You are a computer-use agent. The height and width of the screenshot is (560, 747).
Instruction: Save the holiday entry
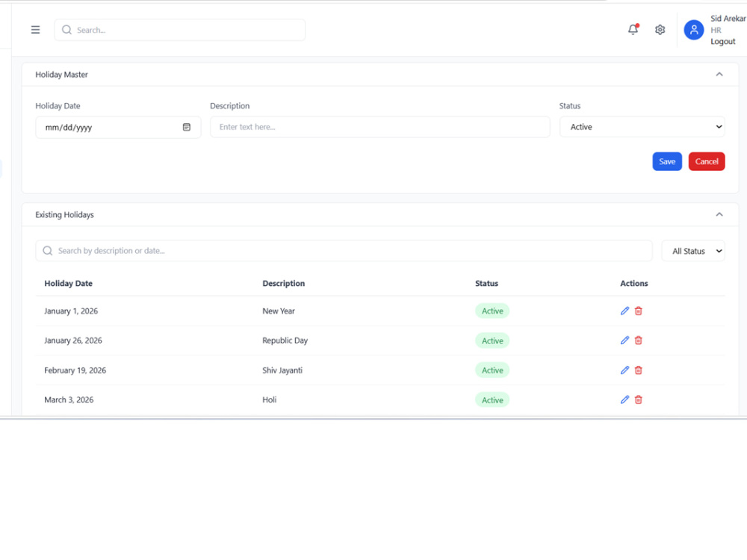coord(667,161)
